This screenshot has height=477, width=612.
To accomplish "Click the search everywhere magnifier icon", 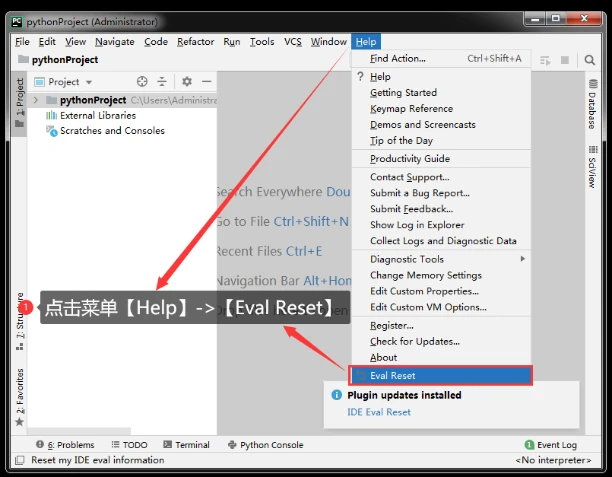I will pyautogui.click(x=591, y=60).
